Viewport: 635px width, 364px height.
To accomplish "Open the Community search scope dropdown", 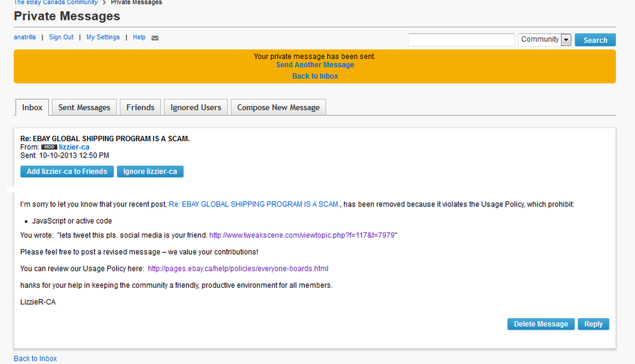I will (x=545, y=39).
